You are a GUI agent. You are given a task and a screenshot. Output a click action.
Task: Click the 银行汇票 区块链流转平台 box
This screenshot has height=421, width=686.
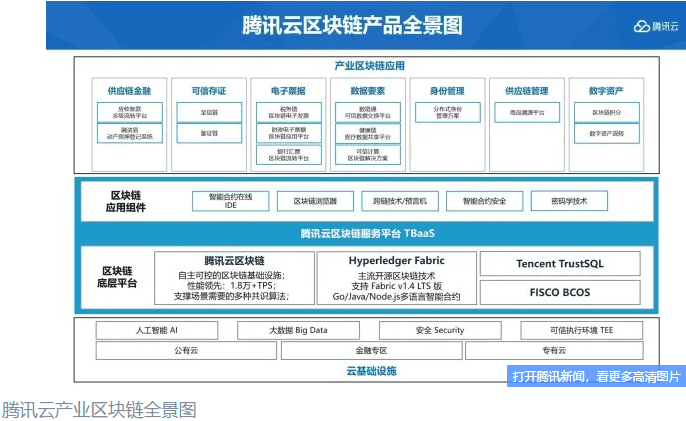pyautogui.click(x=289, y=154)
